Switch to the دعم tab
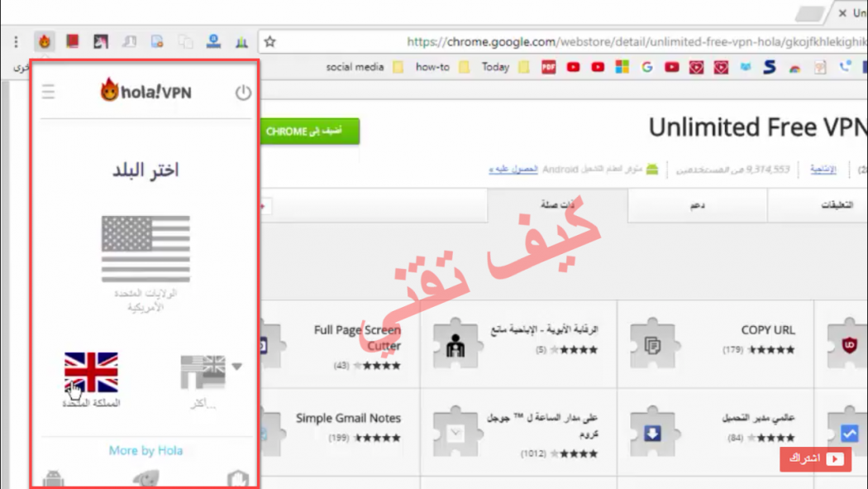 click(x=698, y=205)
